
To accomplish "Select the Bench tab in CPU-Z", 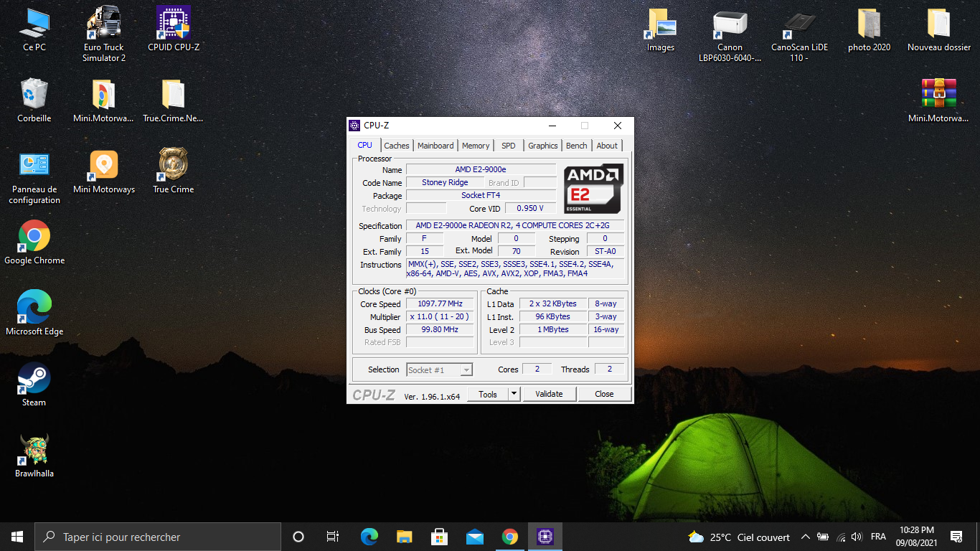I will pyautogui.click(x=576, y=146).
